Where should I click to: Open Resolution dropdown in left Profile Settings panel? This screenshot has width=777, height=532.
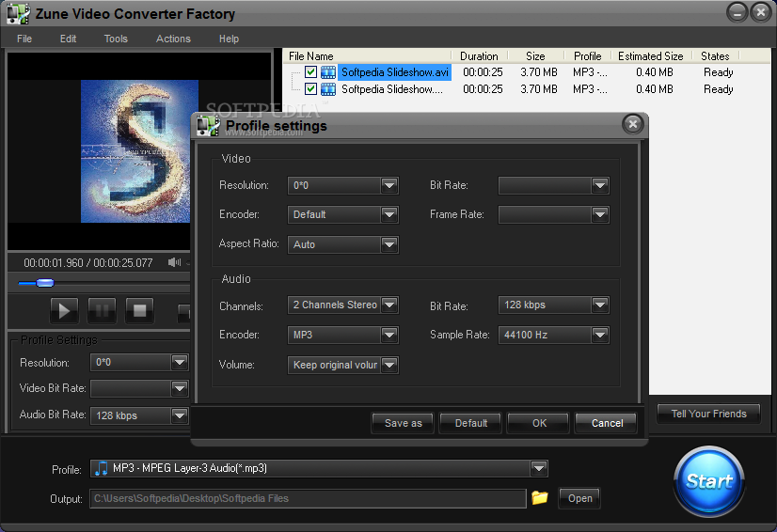(x=180, y=363)
